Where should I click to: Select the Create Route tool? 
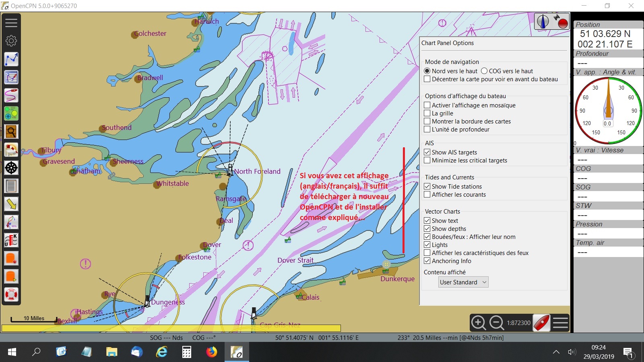(x=11, y=59)
